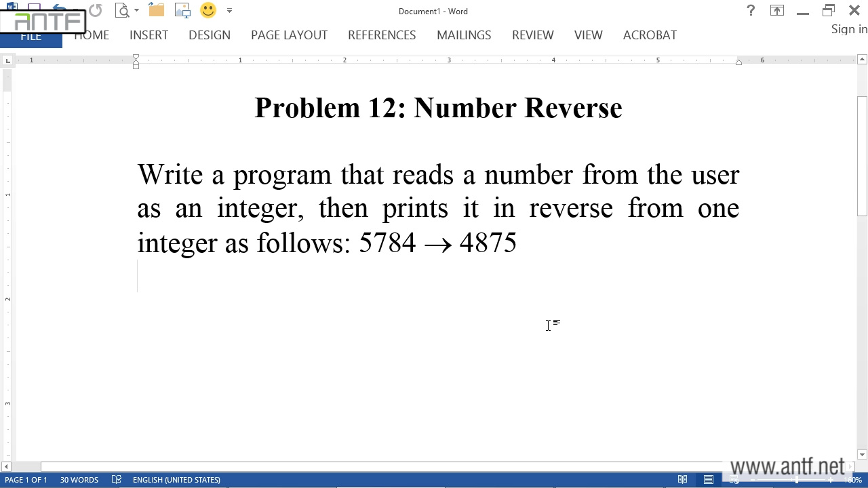This screenshot has width=868, height=488.
Task: Open Ribbon Display Options menu
Action: [x=776, y=10]
